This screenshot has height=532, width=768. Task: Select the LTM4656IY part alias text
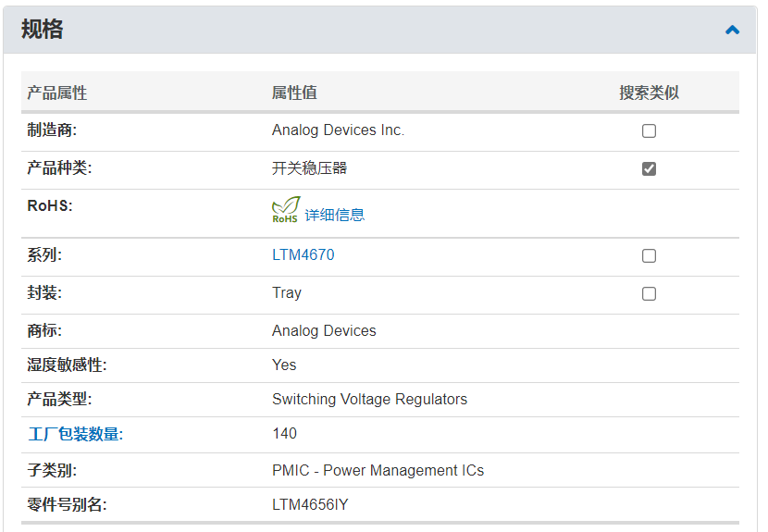pos(310,504)
